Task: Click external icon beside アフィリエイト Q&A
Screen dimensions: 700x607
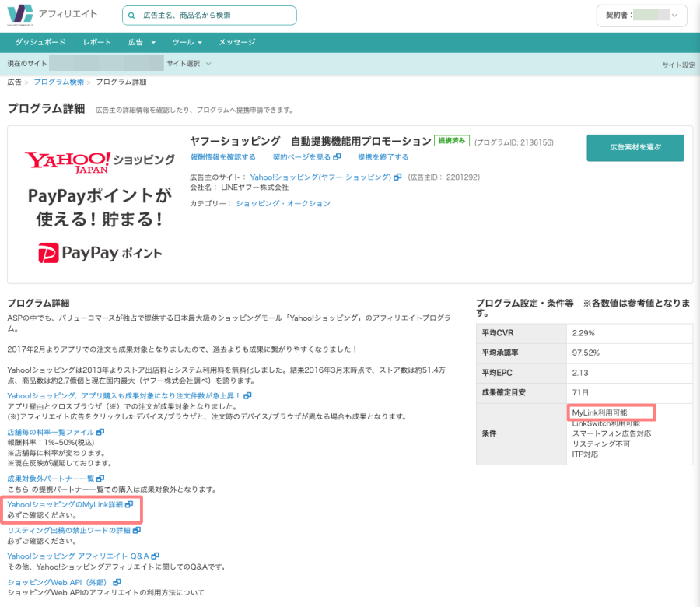Action: click(156, 556)
